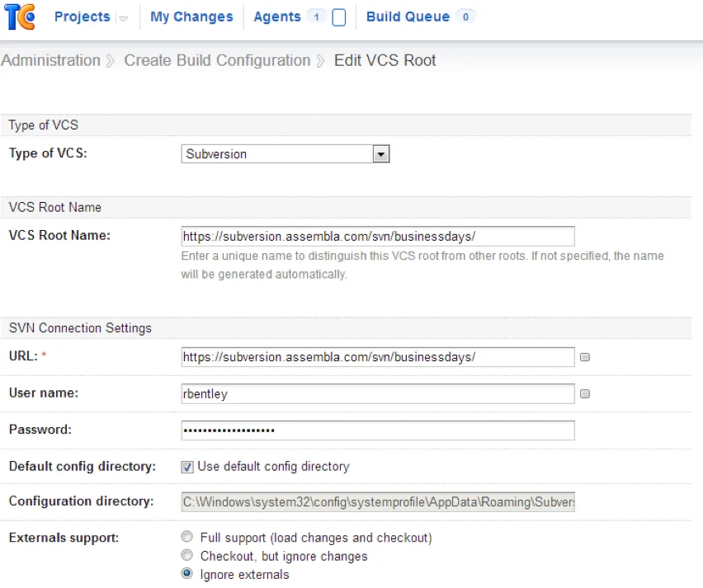Go to My Changes tab

(x=191, y=16)
